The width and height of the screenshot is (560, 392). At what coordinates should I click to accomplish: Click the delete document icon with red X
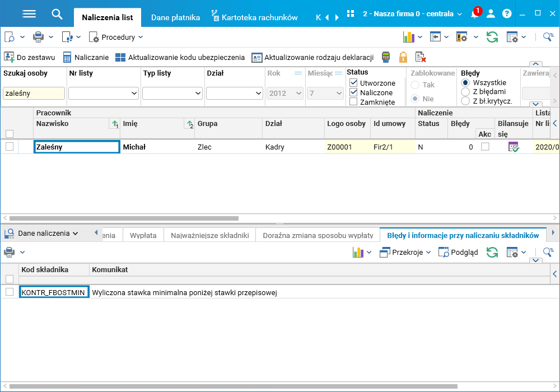421,57
